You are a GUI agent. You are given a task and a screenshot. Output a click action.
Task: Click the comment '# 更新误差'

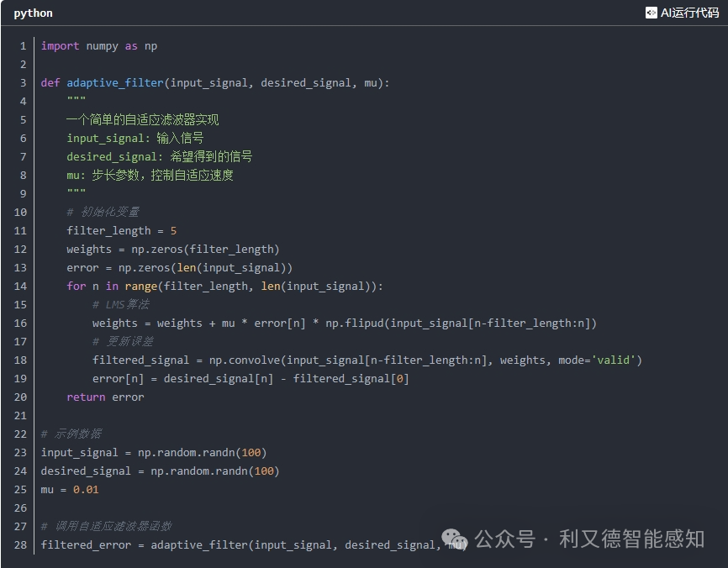tap(123, 341)
